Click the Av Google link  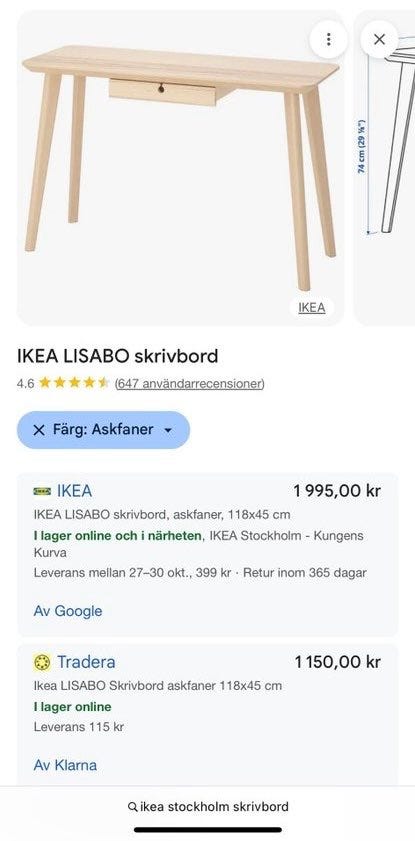tap(68, 611)
